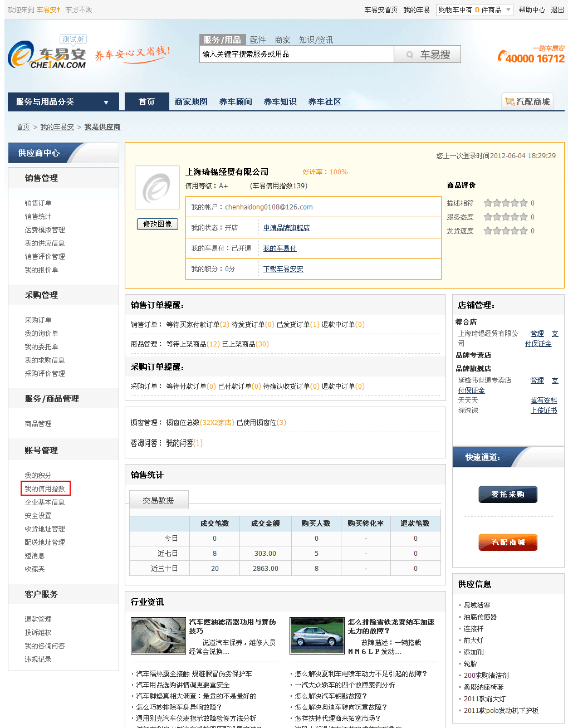Select the 服务/用品 search tab

[x=222, y=40]
